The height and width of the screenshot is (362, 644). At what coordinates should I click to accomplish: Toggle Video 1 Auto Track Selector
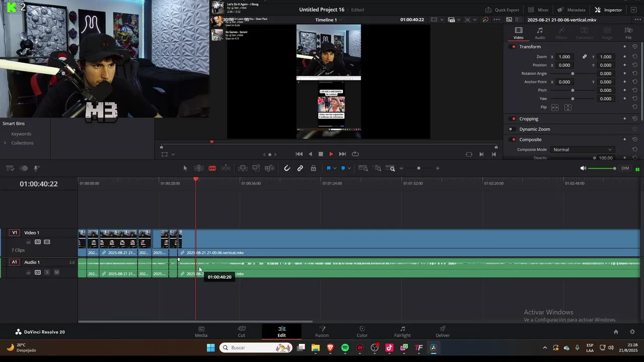(x=37, y=242)
